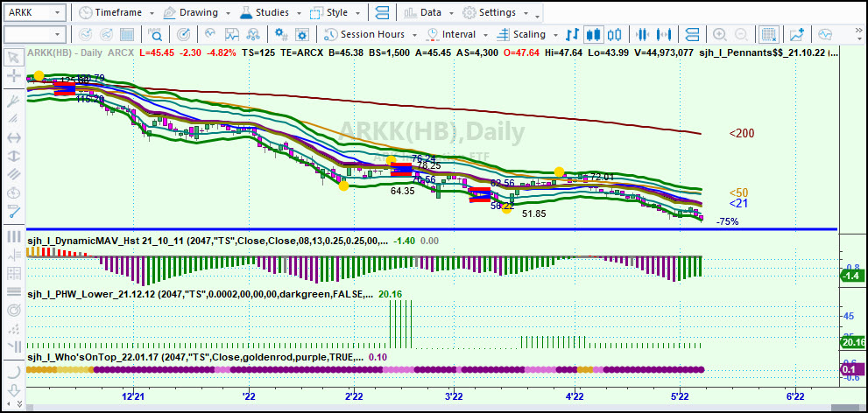Click the wave line analysis icon
868x413 pixels.
pos(210,34)
